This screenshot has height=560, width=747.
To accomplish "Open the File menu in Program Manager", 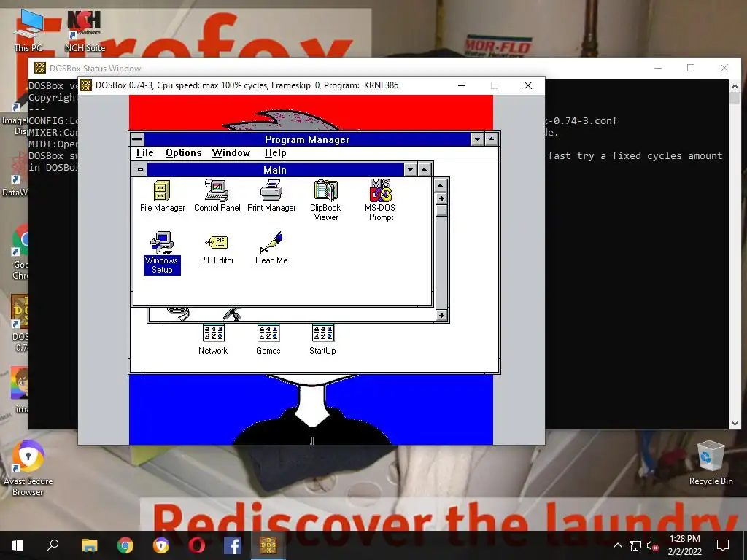I will (x=145, y=153).
